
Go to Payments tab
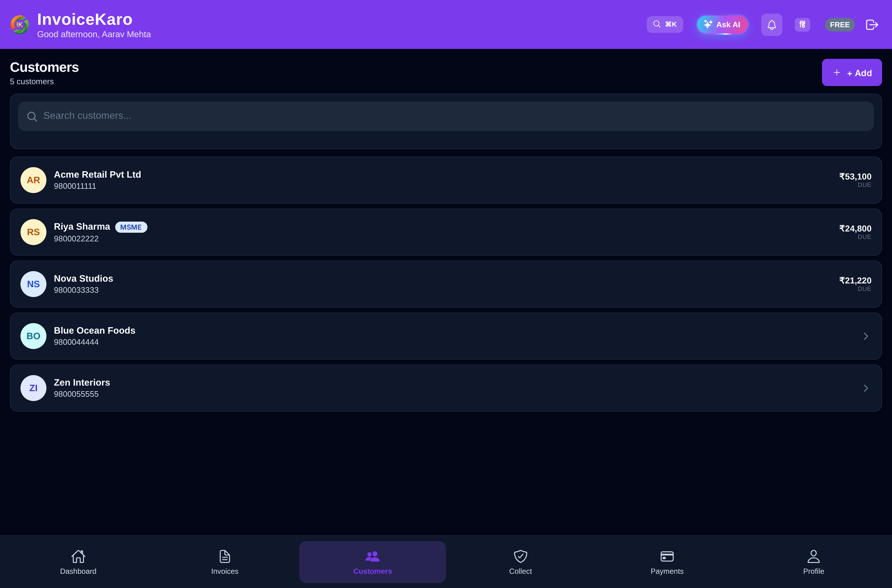pyautogui.click(x=667, y=562)
